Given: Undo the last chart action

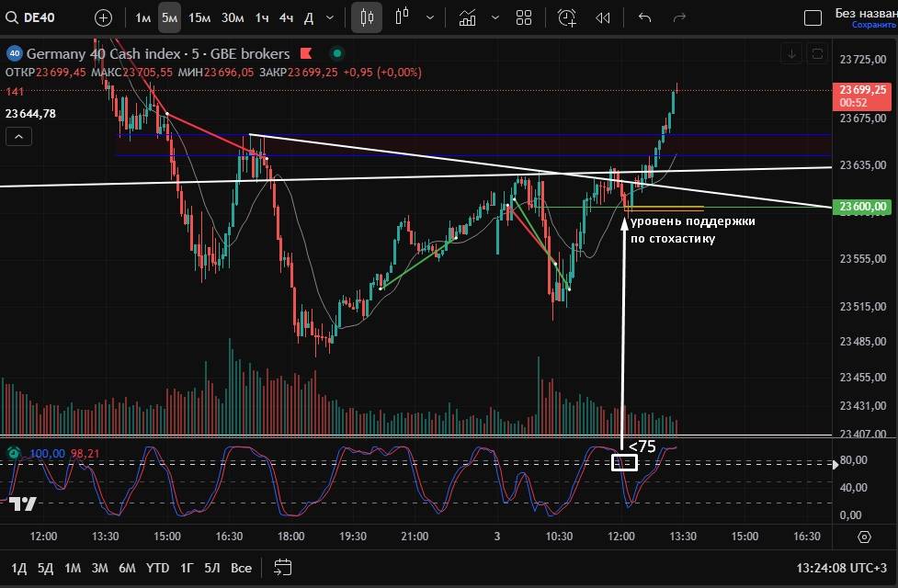Looking at the screenshot, I should click(644, 17).
